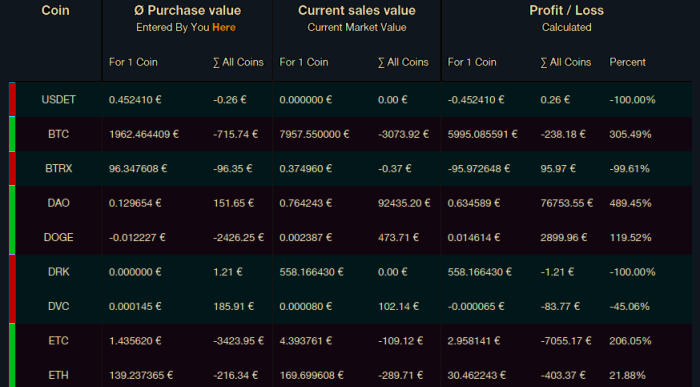This screenshot has height=387, width=700.
Task: Click the red indicator bar beside USDET
Action: 12,99
